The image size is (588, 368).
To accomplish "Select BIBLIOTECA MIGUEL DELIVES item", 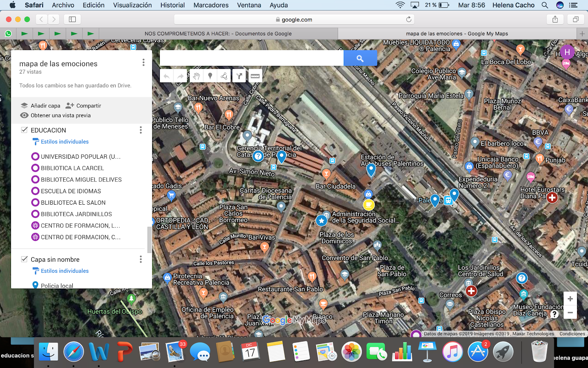I will point(81,180).
